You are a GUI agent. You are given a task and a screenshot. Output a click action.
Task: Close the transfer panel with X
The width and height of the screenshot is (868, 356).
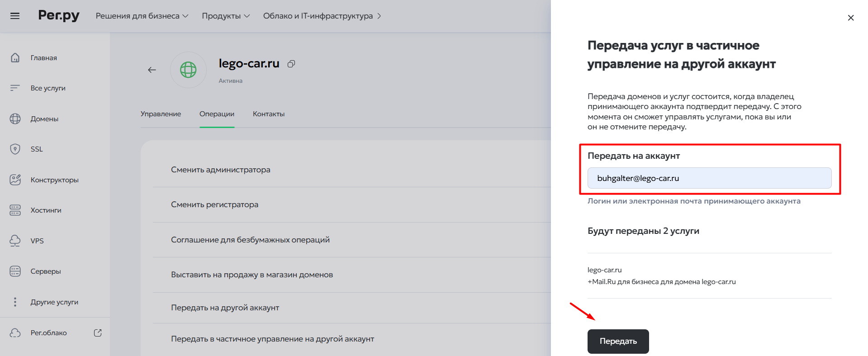[851, 18]
